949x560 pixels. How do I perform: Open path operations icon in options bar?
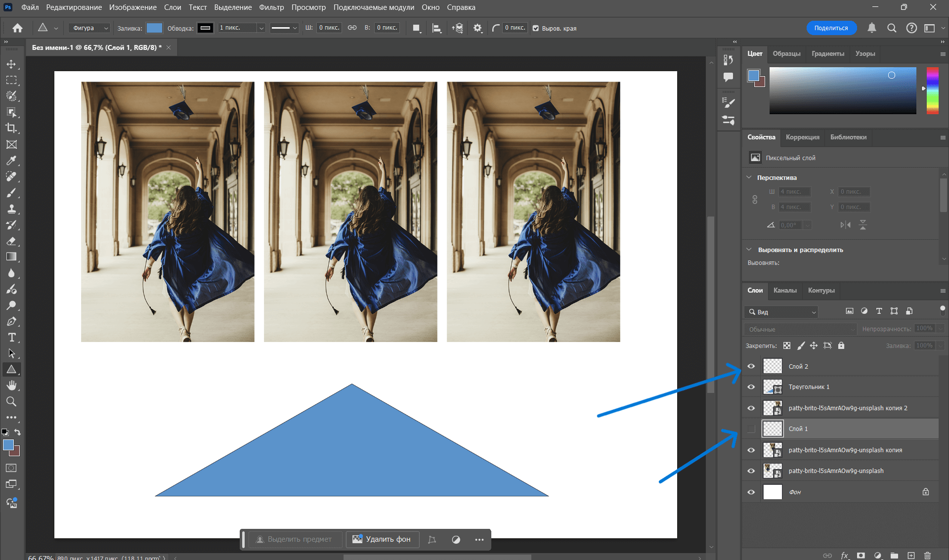pos(417,28)
